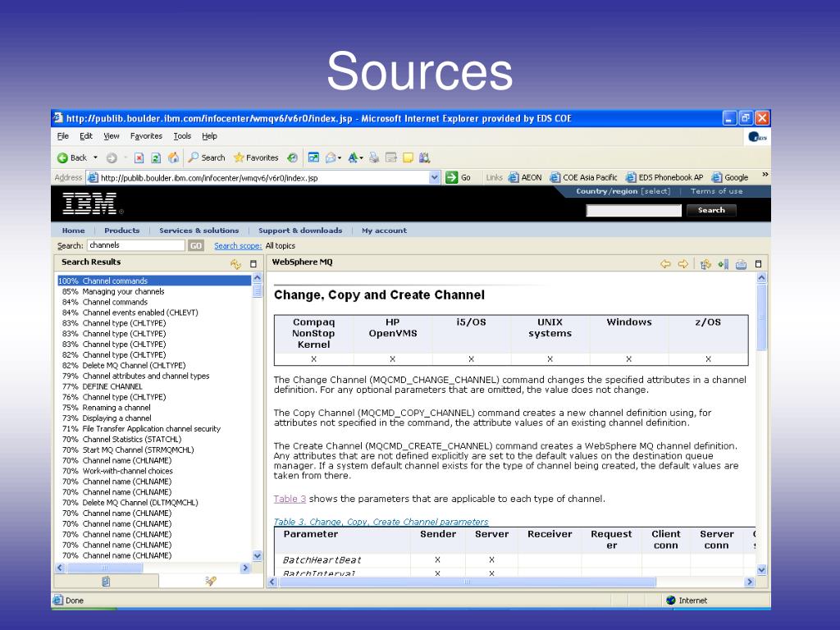Go to the browser home page via house icon
This screenshot has width=840, height=630.
click(173, 158)
